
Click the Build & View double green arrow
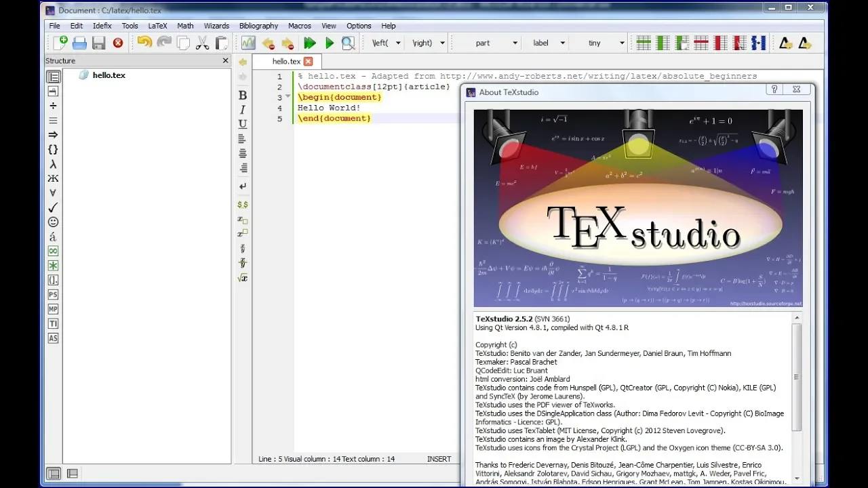tap(310, 43)
